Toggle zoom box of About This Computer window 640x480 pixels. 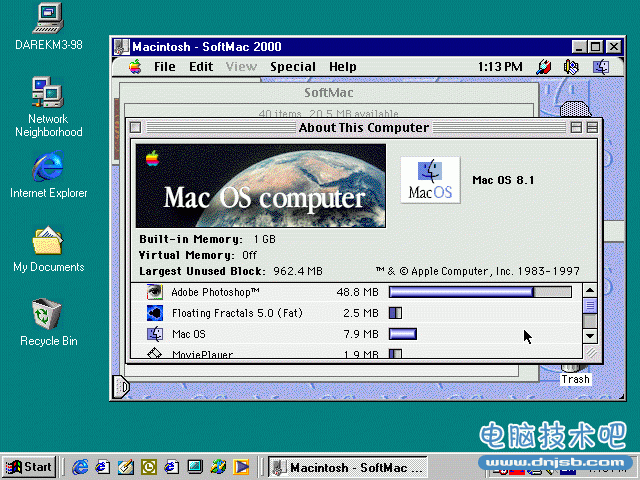(577, 128)
